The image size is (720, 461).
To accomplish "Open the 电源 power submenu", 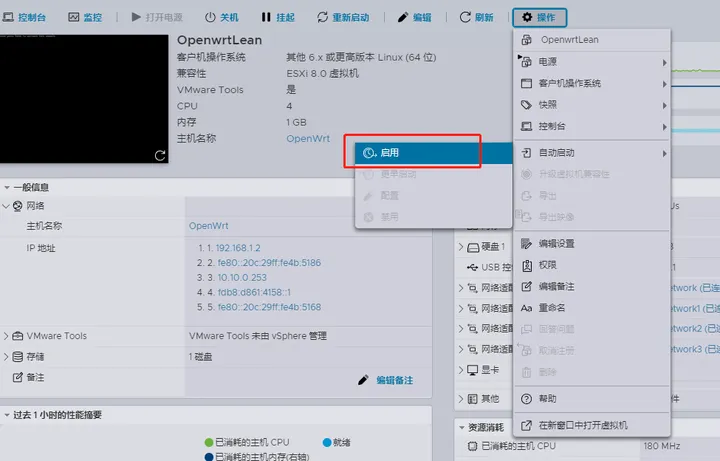I will pos(591,62).
